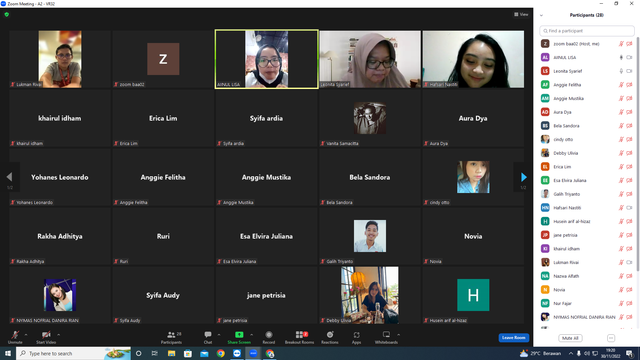Open File Explorer from taskbar
This screenshot has width=640, height=360.
coord(171,353)
